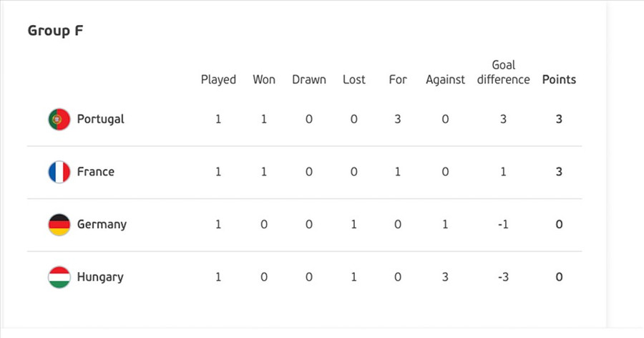Image resolution: width=644 pixels, height=338 pixels.
Task: Select the Hungary team name
Action: 100,277
